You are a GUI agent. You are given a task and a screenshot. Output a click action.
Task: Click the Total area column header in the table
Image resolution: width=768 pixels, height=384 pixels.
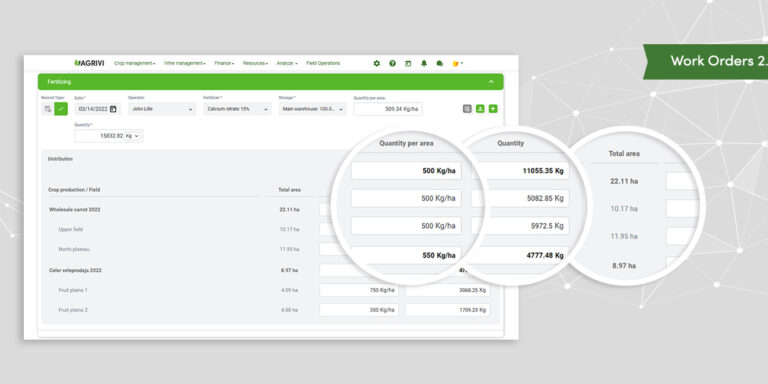289,190
